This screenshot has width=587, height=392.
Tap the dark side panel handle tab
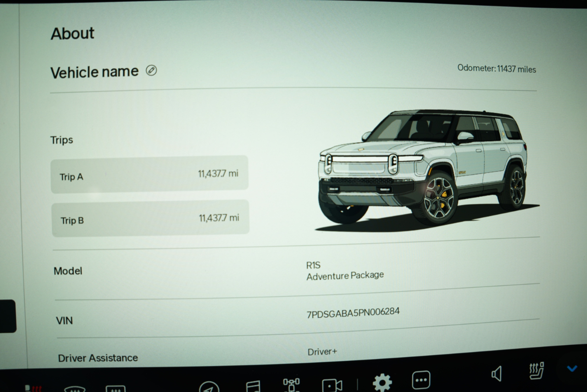[x=7, y=316]
